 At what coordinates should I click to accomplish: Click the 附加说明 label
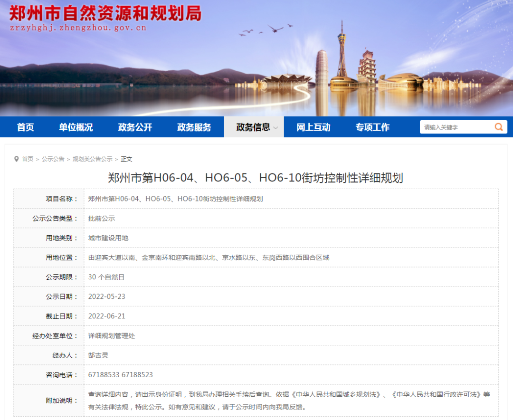coord(62,401)
